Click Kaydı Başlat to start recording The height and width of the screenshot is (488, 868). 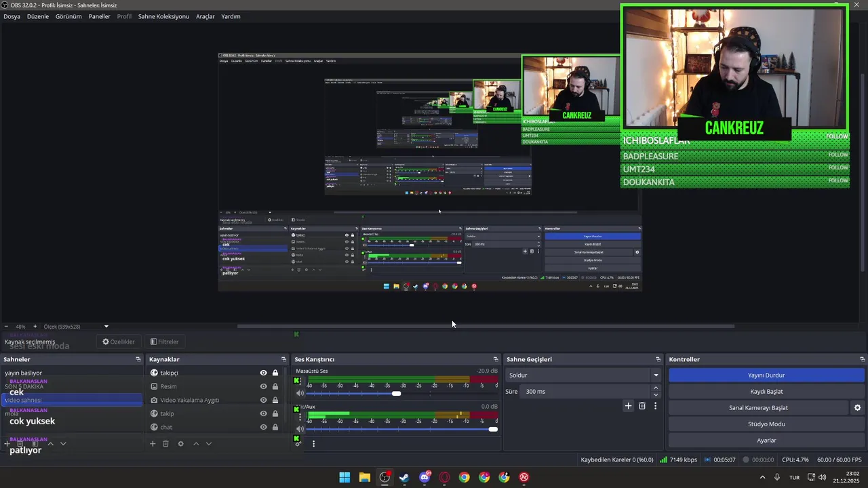point(766,392)
